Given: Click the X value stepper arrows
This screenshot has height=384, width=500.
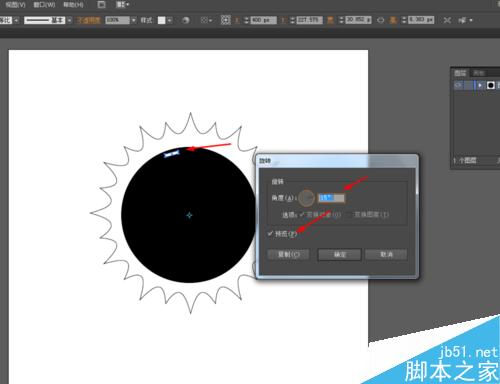Looking at the screenshot, I should 247,20.
